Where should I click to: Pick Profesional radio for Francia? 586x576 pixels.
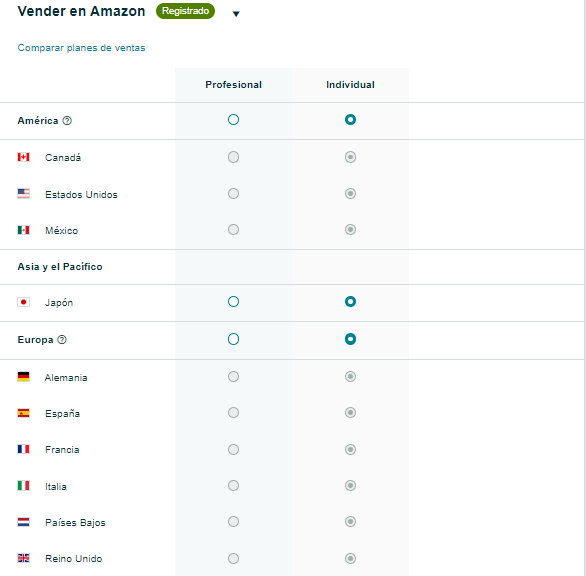[233, 449]
